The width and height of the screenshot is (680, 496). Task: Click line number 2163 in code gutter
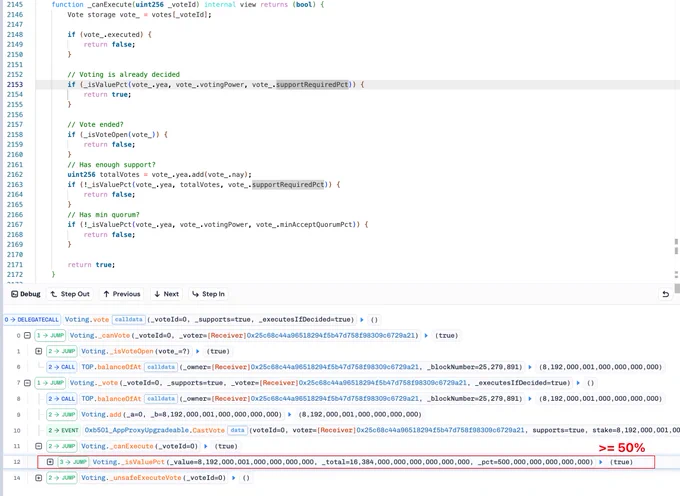[x=15, y=185]
